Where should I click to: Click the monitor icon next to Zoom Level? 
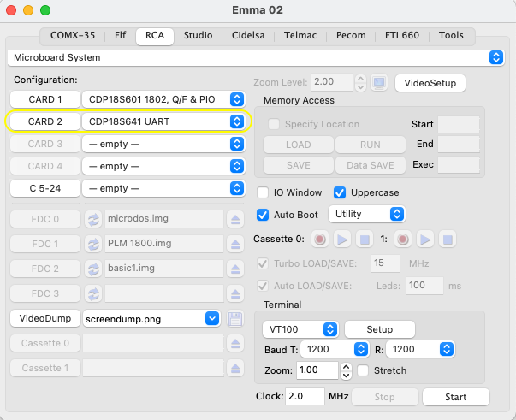(x=379, y=82)
